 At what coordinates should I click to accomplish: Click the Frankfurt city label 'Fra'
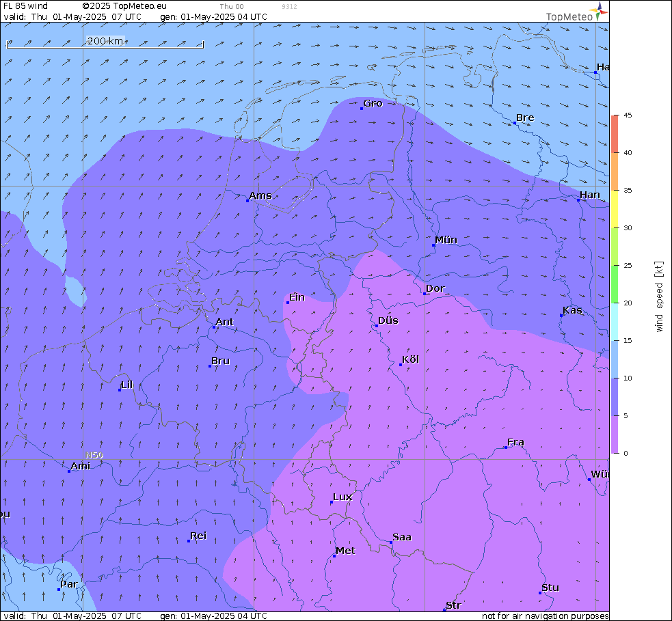coord(515,442)
